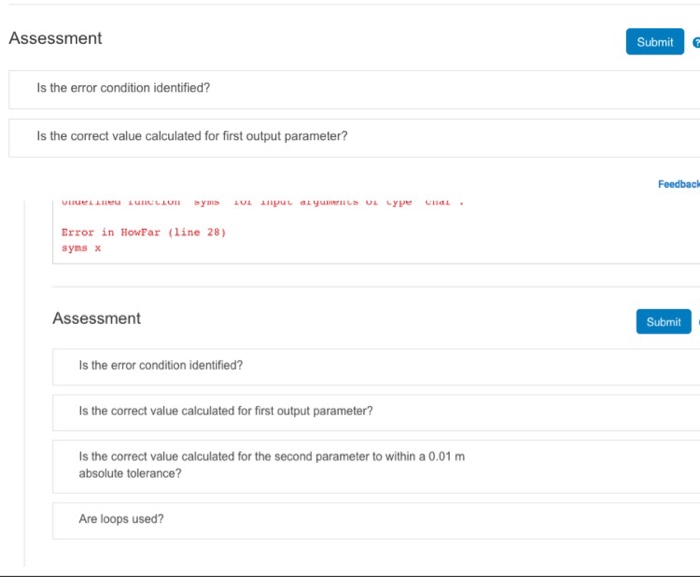Viewport: 700px width, 577px height.
Task: Select the 'Are loops used?' row
Action: 376,521
